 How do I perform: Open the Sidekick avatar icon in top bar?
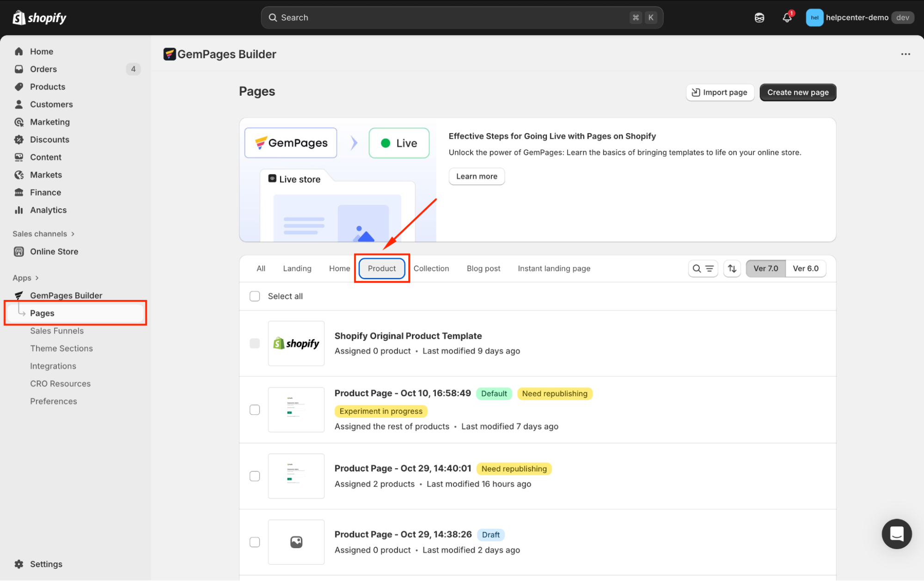[759, 18]
